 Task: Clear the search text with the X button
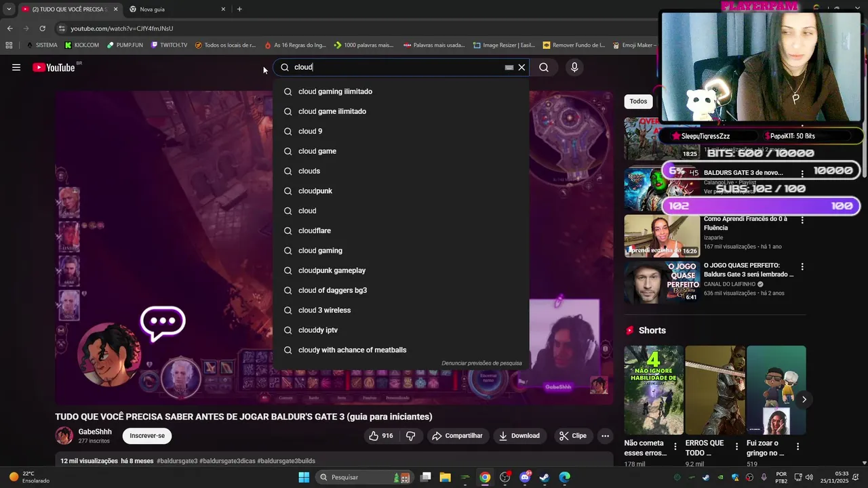521,67
